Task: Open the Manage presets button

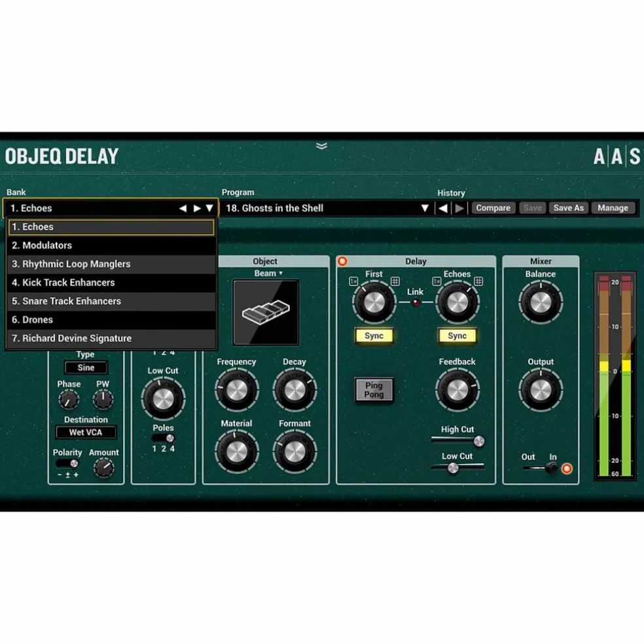Action: [613, 208]
